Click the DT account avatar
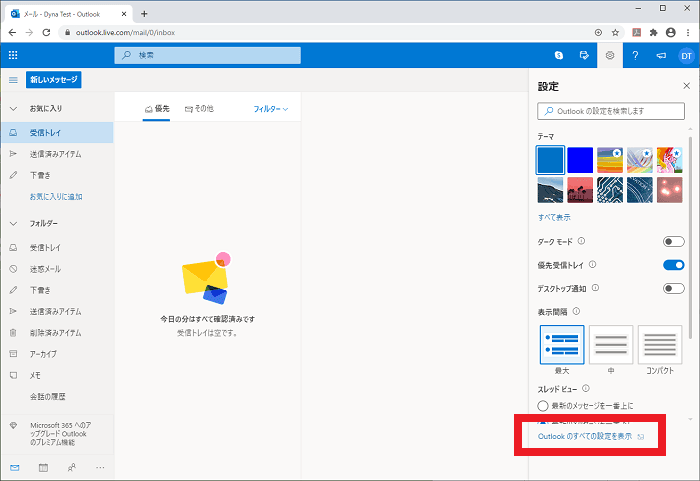 pos(686,55)
